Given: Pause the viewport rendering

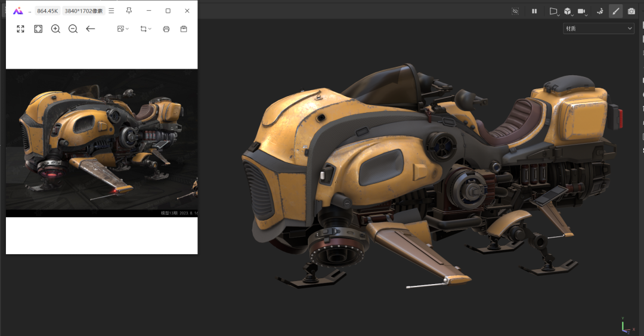Looking at the screenshot, I should pos(534,11).
